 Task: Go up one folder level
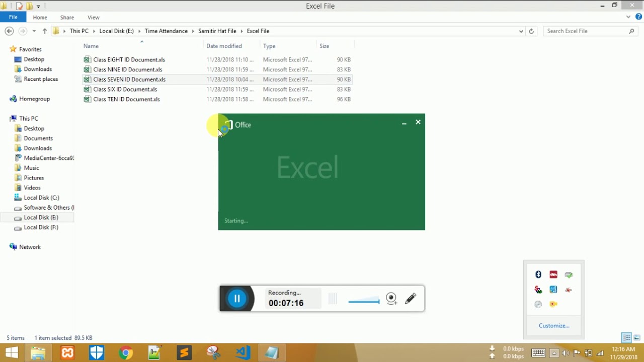(45, 31)
